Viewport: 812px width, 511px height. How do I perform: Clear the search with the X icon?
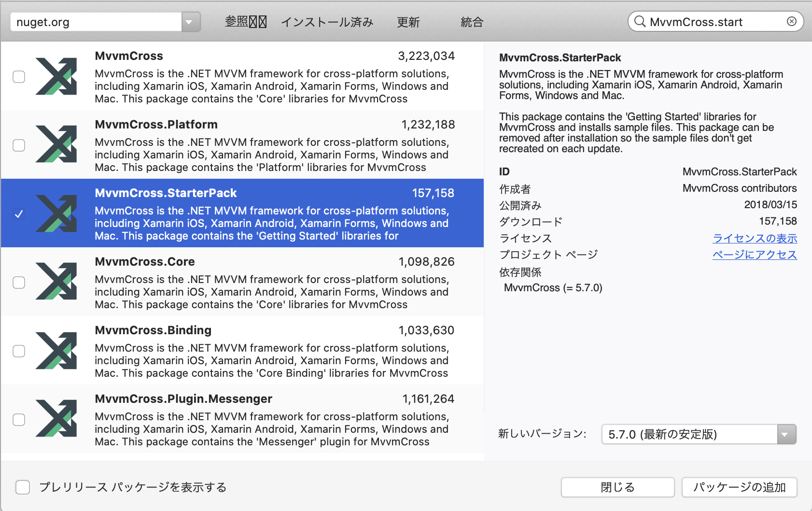pyautogui.click(x=792, y=21)
